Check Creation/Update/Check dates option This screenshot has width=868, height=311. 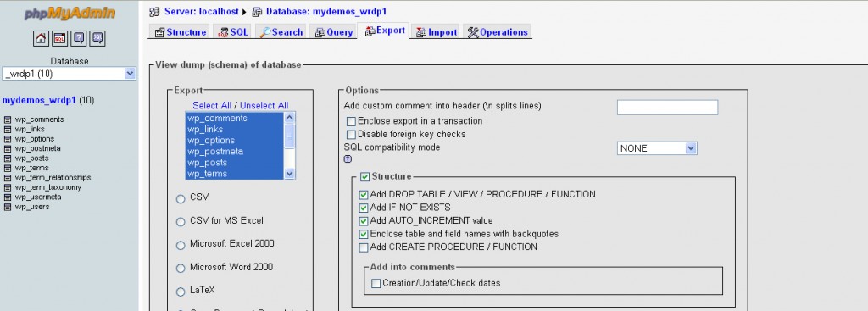(x=376, y=283)
